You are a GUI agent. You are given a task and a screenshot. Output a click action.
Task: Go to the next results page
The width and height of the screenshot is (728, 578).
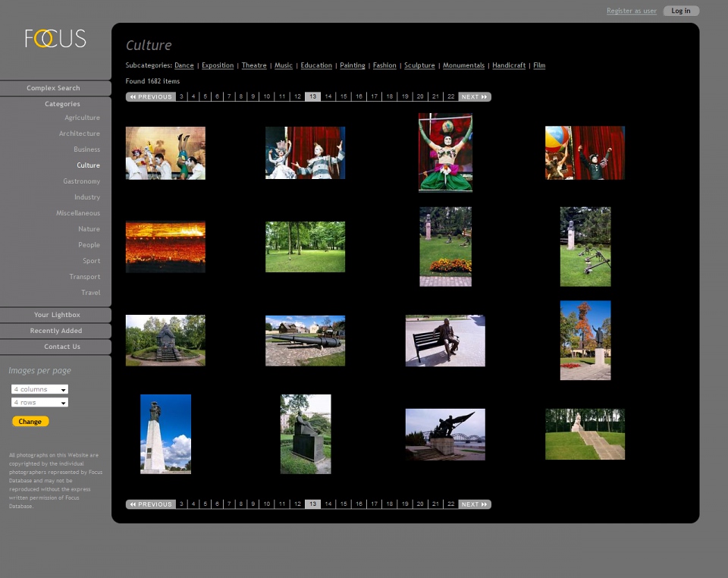pos(475,97)
